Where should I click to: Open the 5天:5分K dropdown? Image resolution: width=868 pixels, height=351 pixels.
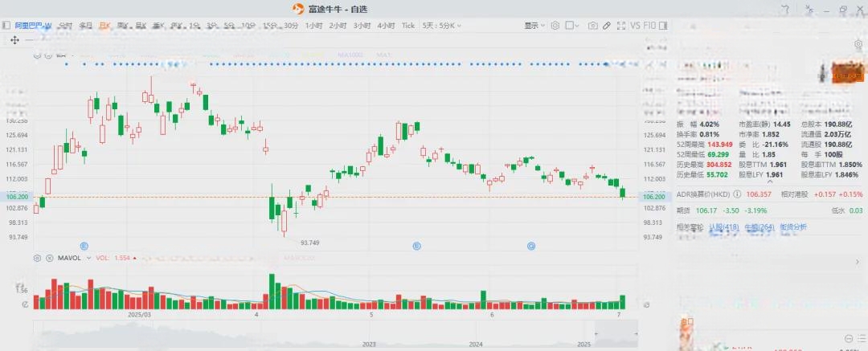(442, 26)
